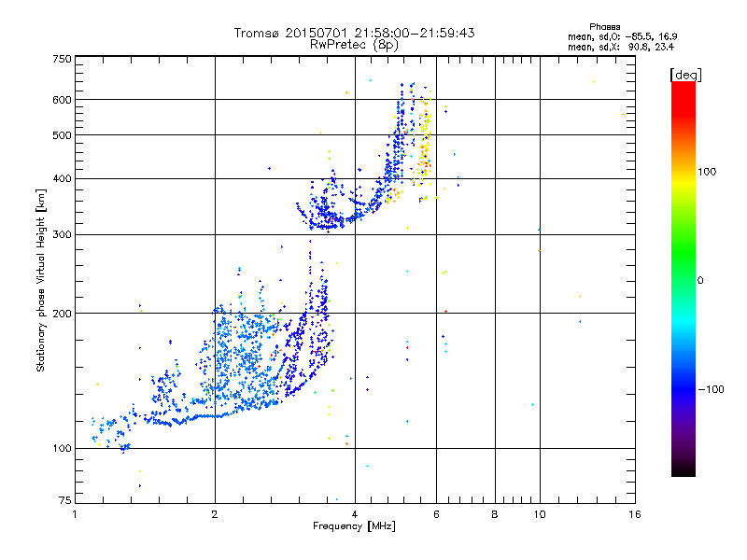
Task: Click the y-axis label '500'
Action: pyautogui.click(x=62, y=135)
